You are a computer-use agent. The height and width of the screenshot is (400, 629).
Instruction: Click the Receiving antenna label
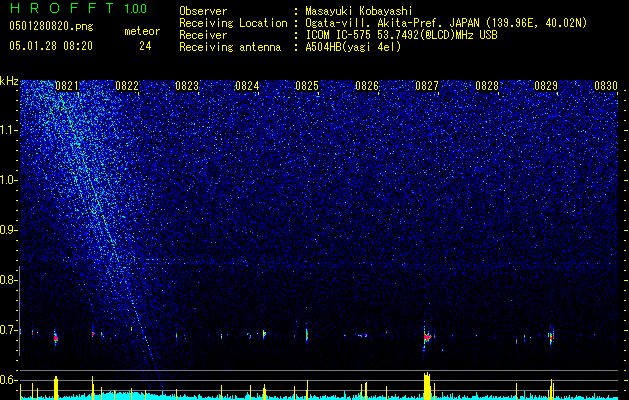[x=230, y=47]
